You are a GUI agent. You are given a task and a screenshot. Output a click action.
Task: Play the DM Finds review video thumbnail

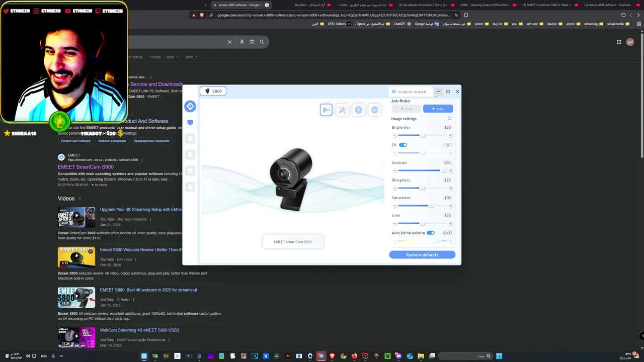coord(76,257)
